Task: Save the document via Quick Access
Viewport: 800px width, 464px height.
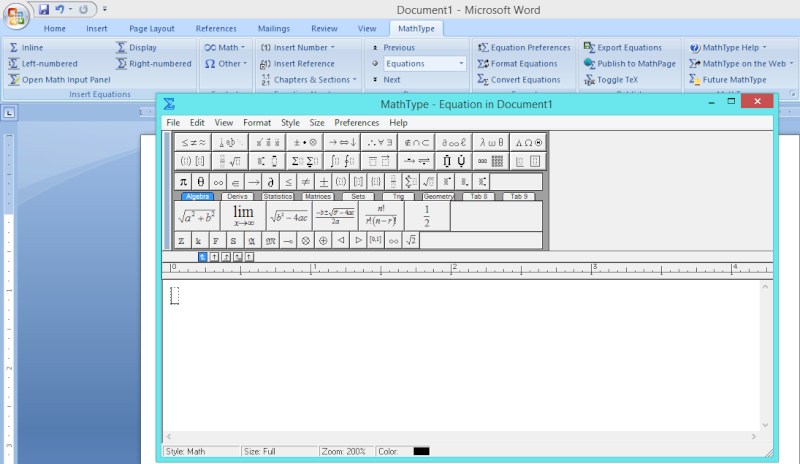Action: pyautogui.click(x=44, y=9)
